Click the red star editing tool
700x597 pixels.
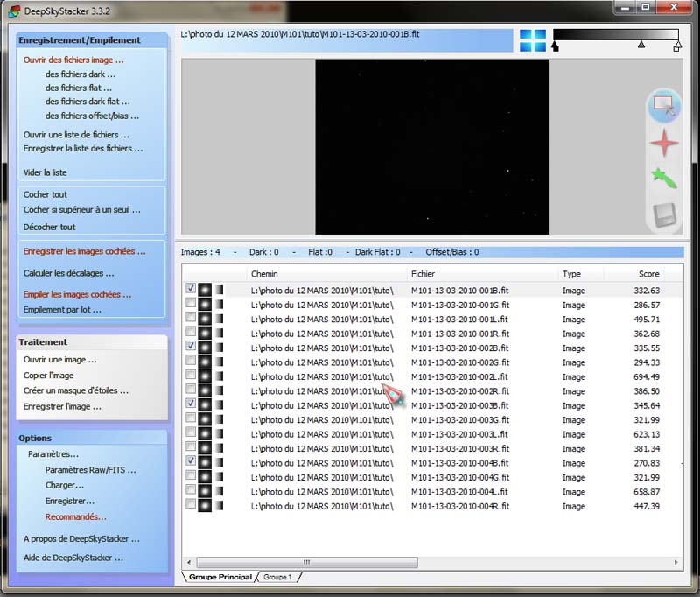[664, 142]
